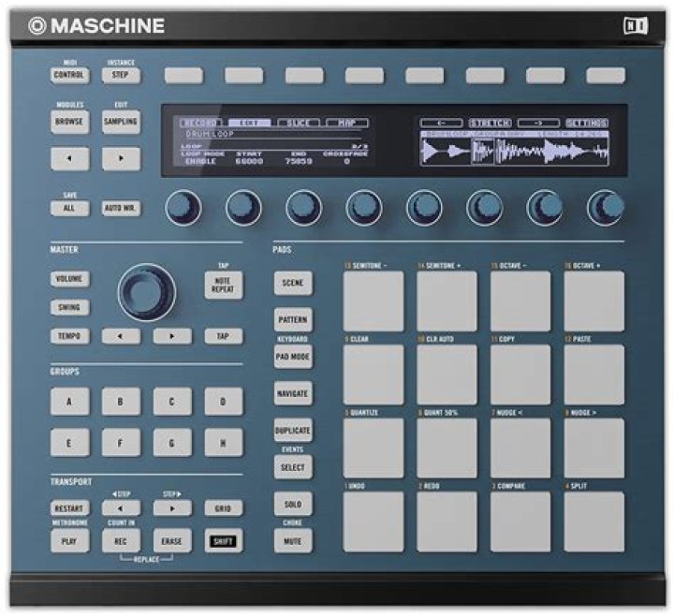Hit pad 14 labeled SEMITONE +
The width and height of the screenshot is (674, 616).
point(447,301)
